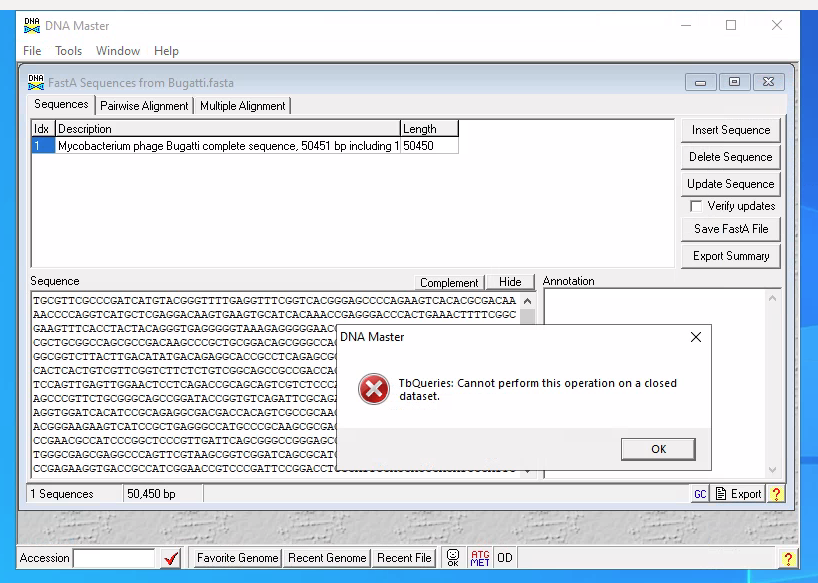Enable the Verify updates checkbox
The image size is (818, 583).
[696, 206]
